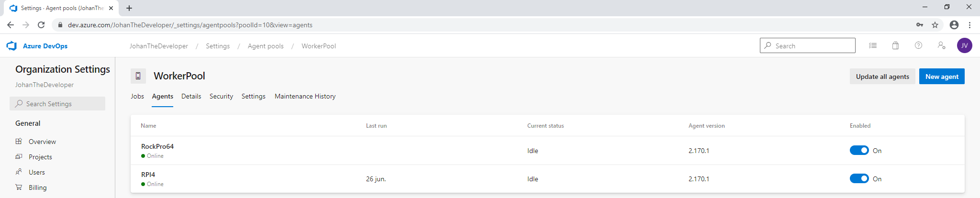This screenshot has width=980, height=198.
Task: Open the work items list icon
Action: click(x=873, y=46)
